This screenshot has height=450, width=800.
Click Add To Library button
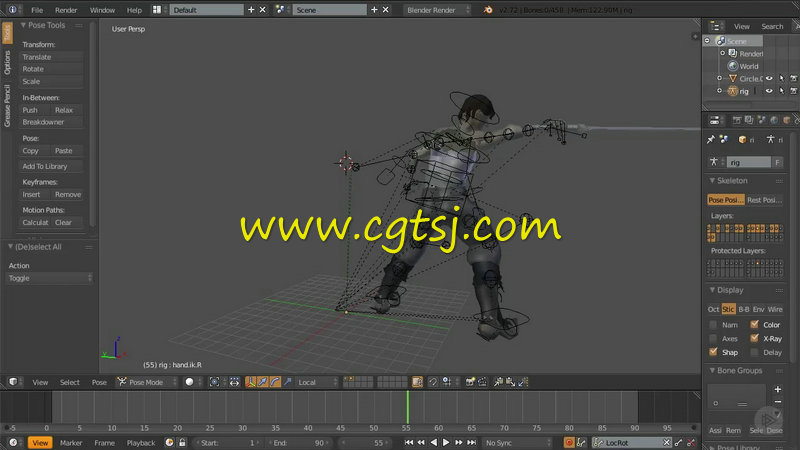51,166
